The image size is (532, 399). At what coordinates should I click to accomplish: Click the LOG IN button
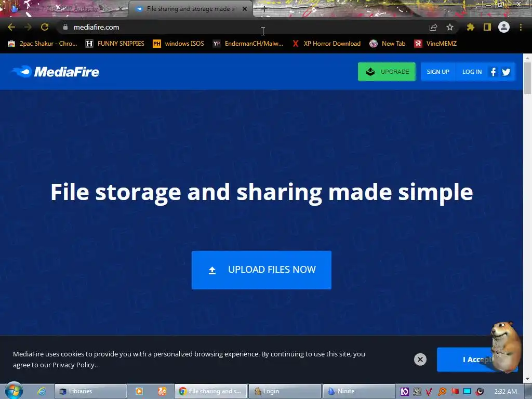point(472,72)
